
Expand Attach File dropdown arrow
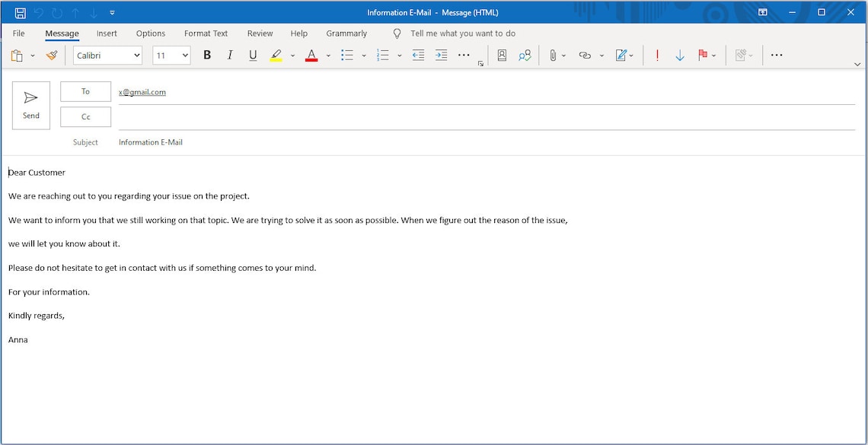564,56
